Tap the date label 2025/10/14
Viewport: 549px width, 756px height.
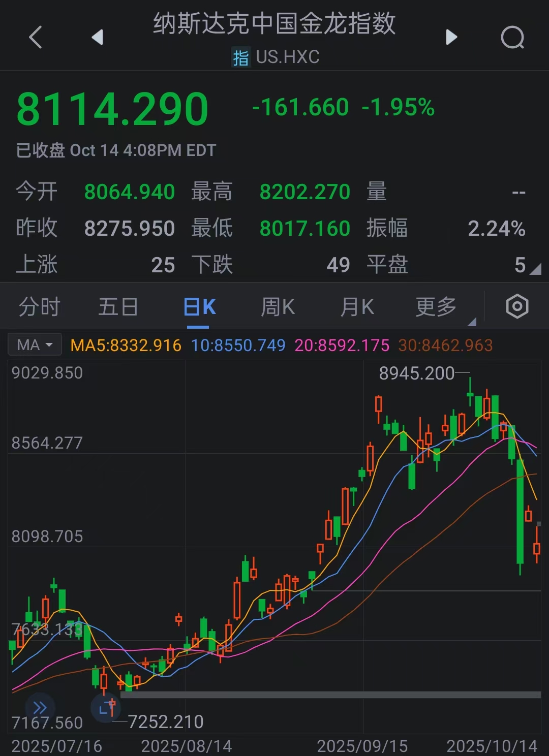click(x=492, y=746)
